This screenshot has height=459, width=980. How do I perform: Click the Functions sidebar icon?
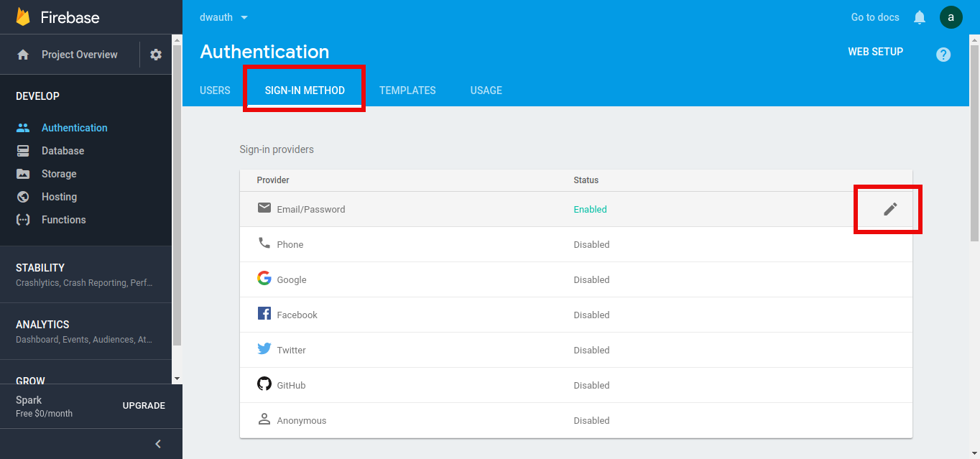click(x=23, y=220)
